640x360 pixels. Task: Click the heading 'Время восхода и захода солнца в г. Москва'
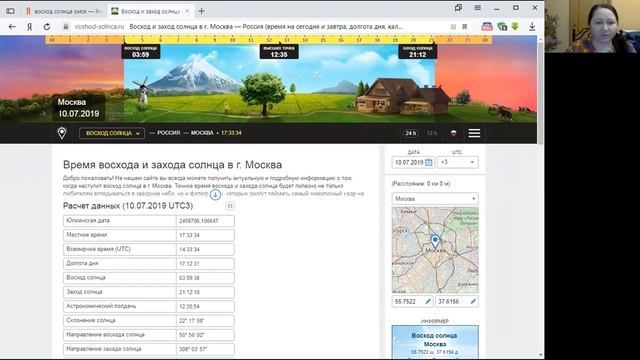pyautogui.click(x=172, y=165)
